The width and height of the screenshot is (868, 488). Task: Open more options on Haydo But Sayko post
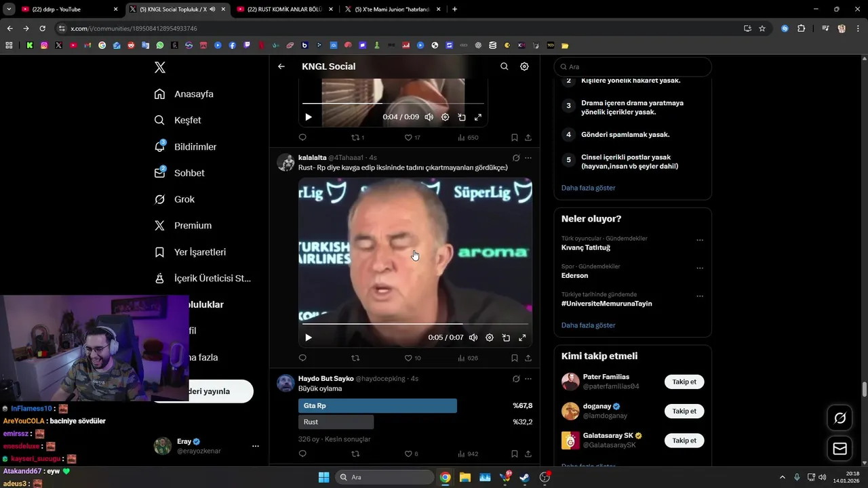528,378
